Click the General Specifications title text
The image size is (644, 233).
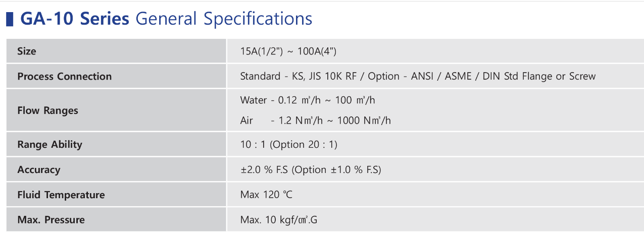pyautogui.click(x=224, y=19)
